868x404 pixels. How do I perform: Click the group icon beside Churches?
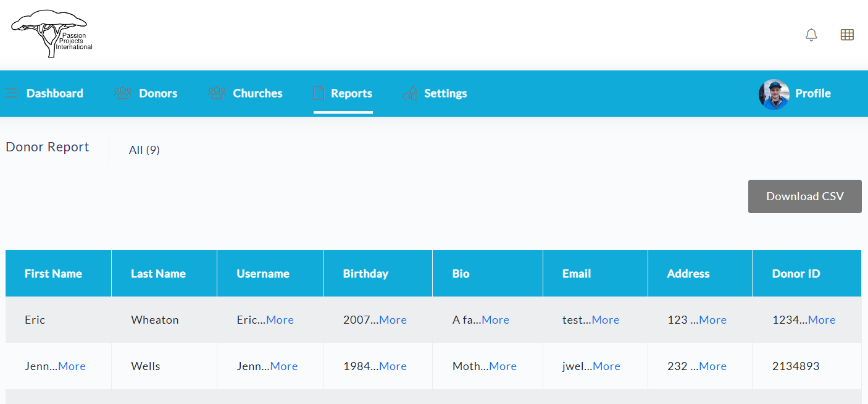pyautogui.click(x=217, y=93)
